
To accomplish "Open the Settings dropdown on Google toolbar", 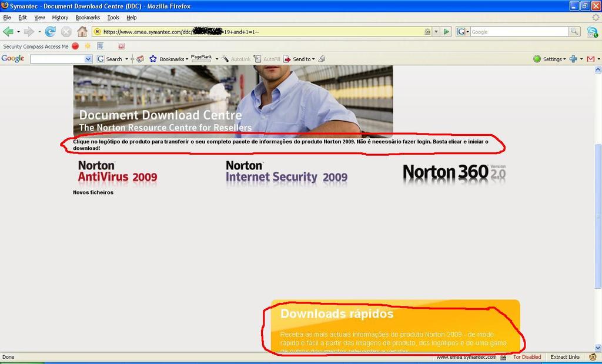I will 564,59.
